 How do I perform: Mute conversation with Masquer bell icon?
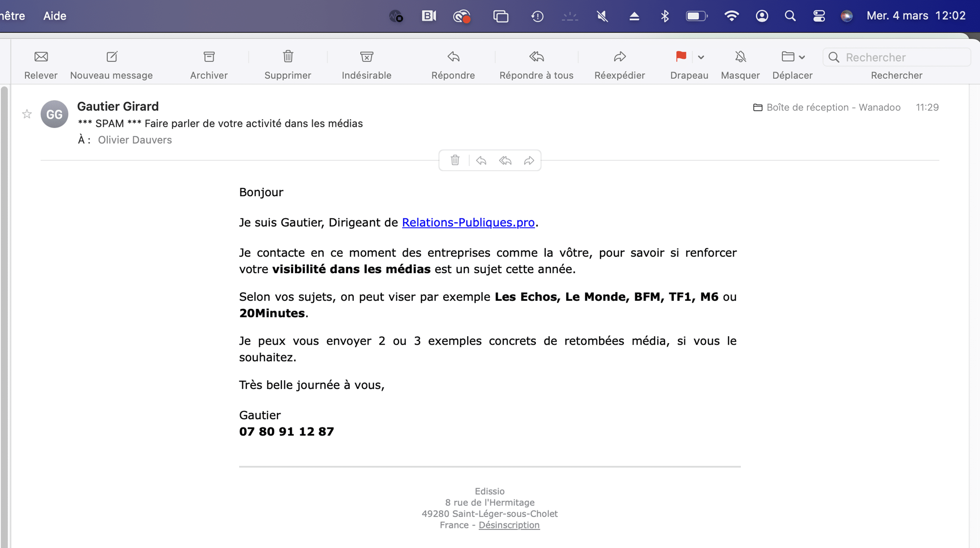pyautogui.click(x=740, y=57)
